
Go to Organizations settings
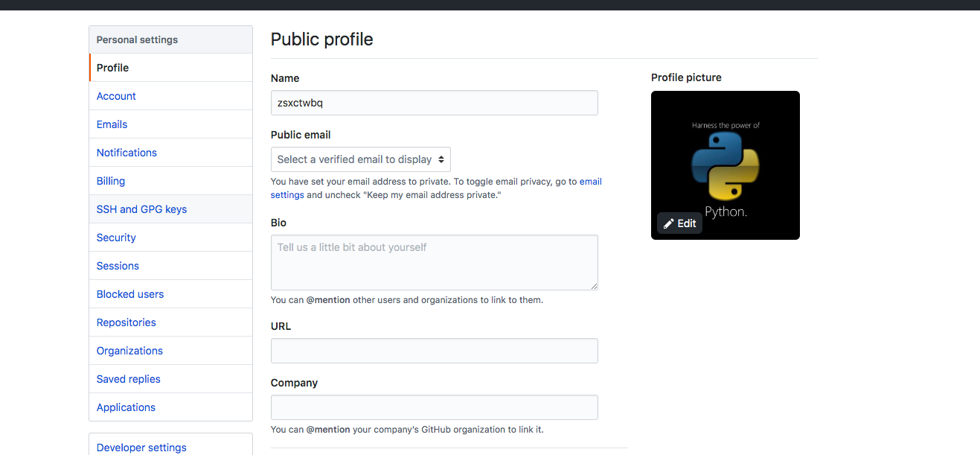[x=170, y=351]
